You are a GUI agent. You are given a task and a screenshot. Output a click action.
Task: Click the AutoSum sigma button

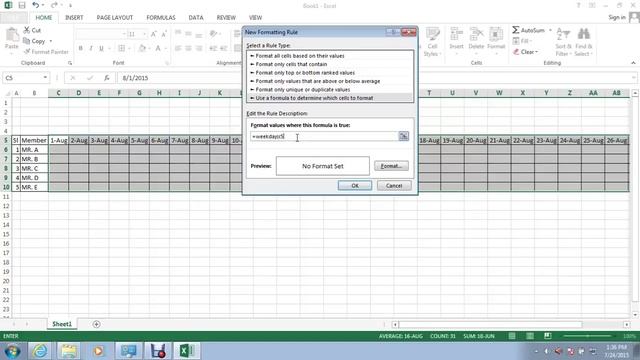click(x=529, y=30)
